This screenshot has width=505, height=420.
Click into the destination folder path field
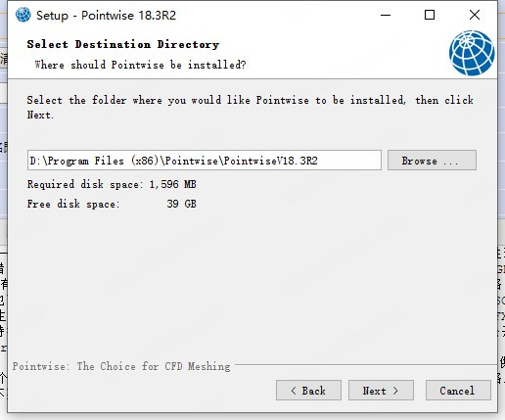205,161
